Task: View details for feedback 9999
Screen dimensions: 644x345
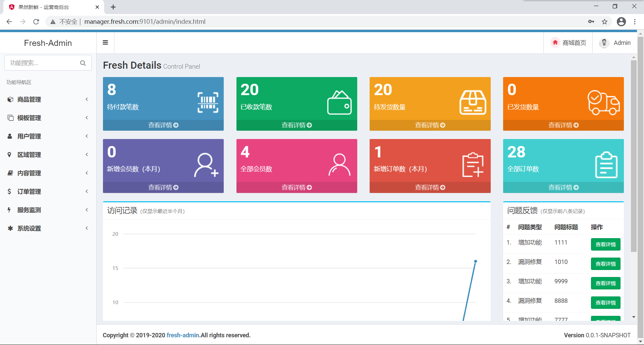Action: point(605,283)
